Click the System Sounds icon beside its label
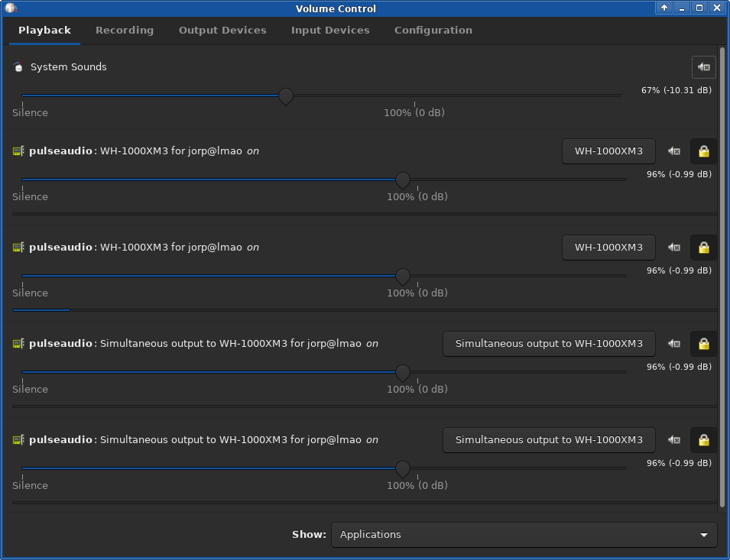This screenshot has height=560, width=730. 18,67
